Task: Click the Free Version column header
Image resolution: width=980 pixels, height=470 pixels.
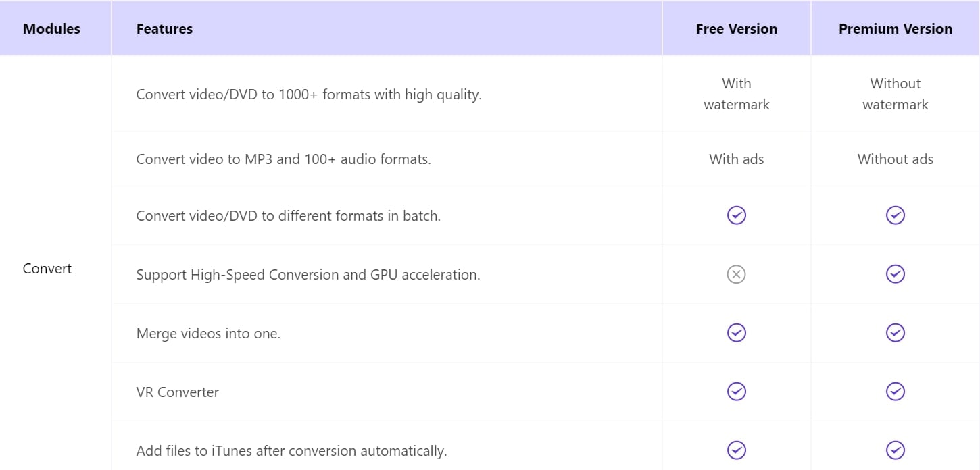Action: [736, 29]
